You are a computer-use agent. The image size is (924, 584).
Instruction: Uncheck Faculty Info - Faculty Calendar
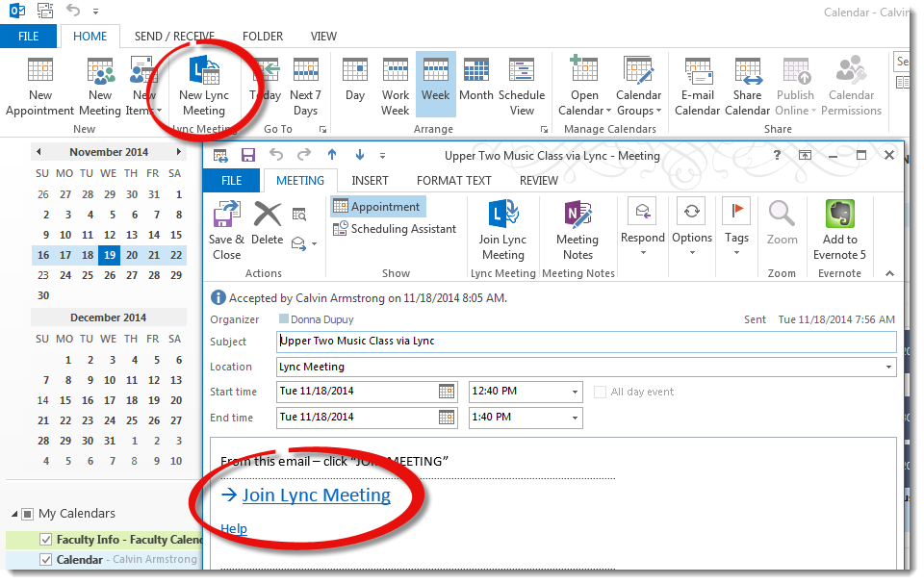click(45, 539)
